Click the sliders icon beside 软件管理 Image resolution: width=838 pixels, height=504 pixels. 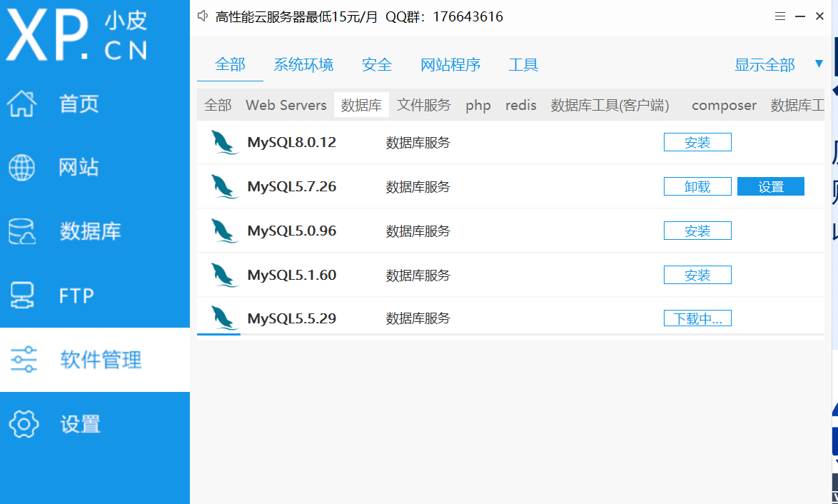[24, 359]
